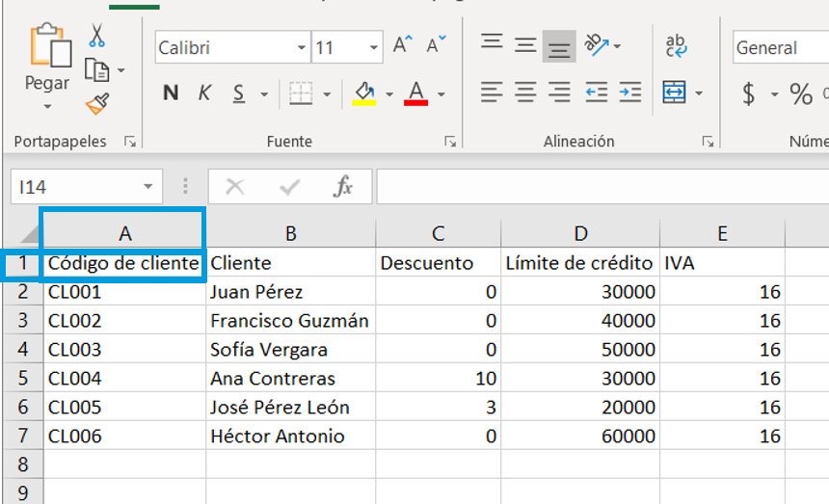
Task: Click the Increase Font Size icon
Action: [403, 46]
